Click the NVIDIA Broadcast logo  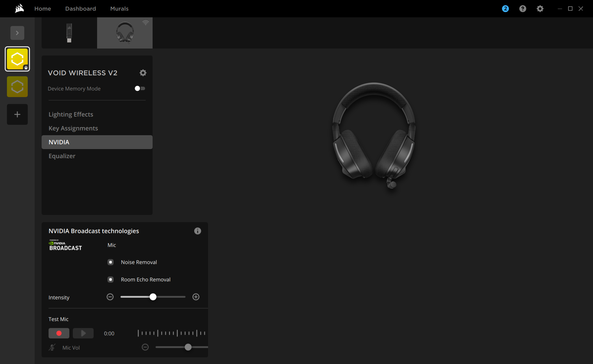click(65, 245)
